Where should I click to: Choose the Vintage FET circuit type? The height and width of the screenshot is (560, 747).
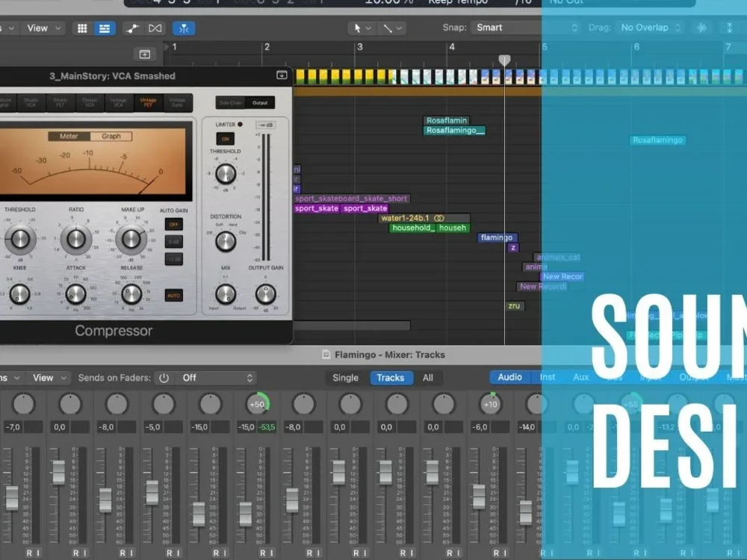[x=148, y=103]
